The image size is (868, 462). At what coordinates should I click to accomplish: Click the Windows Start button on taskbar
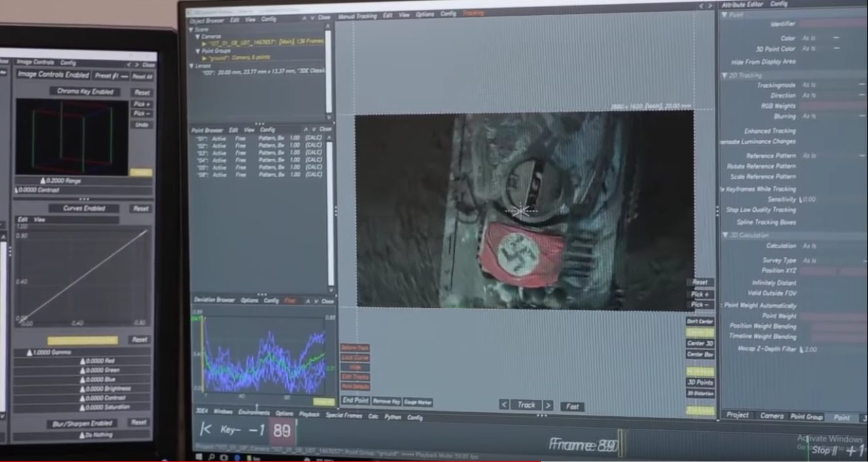tap(200, 456)
